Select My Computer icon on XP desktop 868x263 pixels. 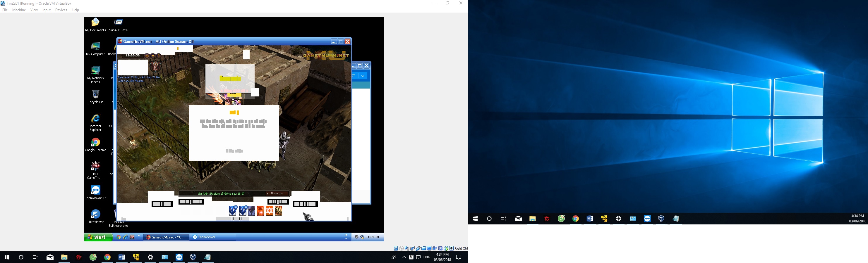click(x=95, y=49)
